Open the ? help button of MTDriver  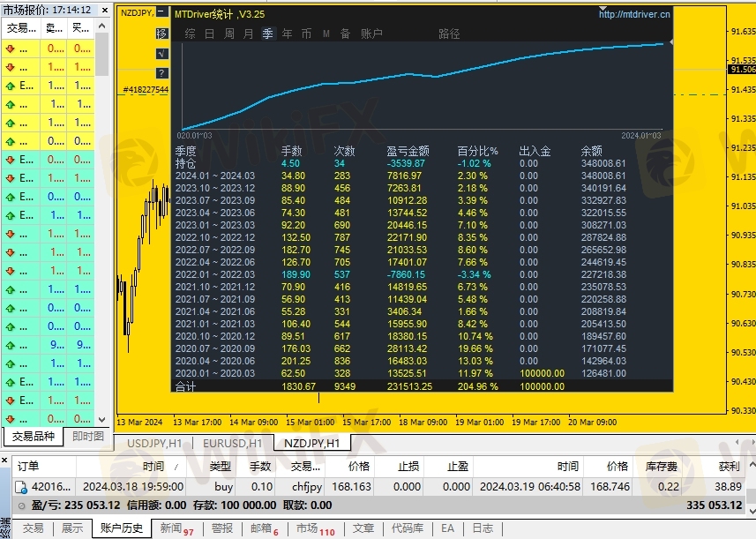pyautogui.click(x=162, y=73)
